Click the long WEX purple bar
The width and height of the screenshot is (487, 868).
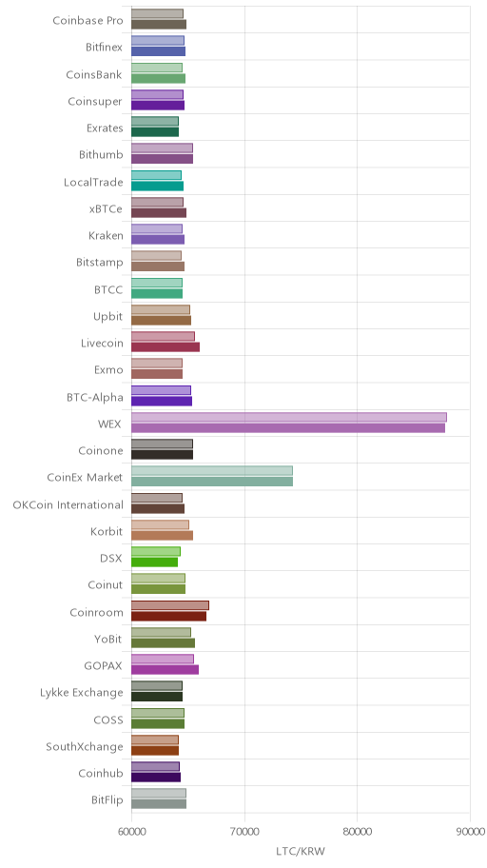coord(289,423)
